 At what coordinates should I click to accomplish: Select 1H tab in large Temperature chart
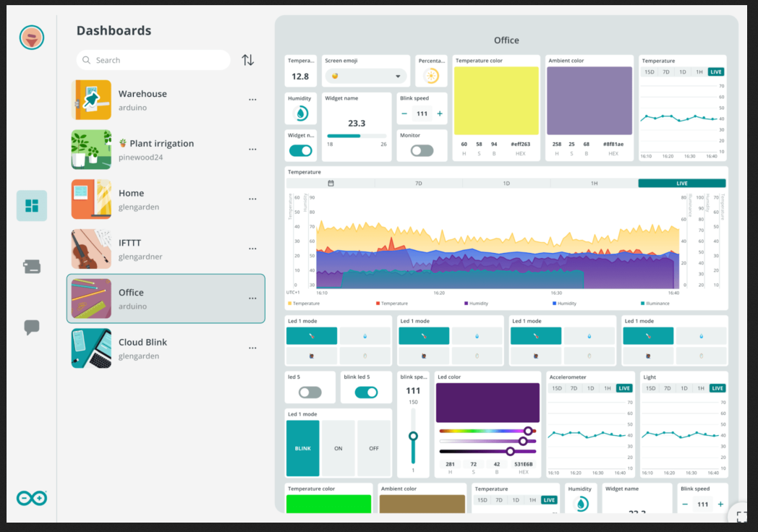[594, 183]
